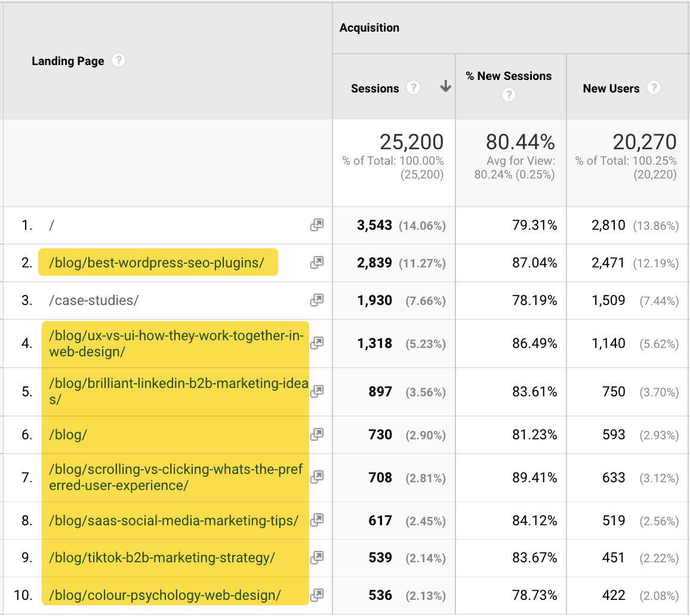Image resolution: width=690 pixels, height=616 pixels.
Task: Open saas-social-media-marketing-tips external icon
Action: tap(316, 520)
